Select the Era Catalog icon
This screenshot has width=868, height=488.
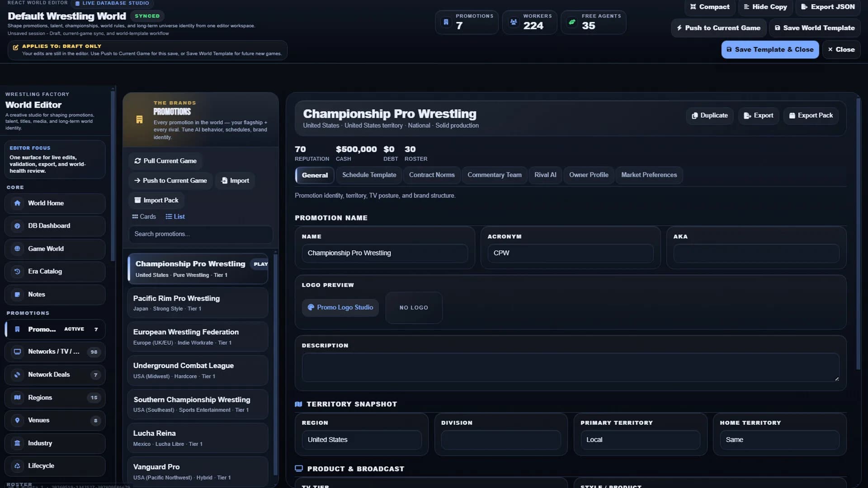(x=17, y=272)
